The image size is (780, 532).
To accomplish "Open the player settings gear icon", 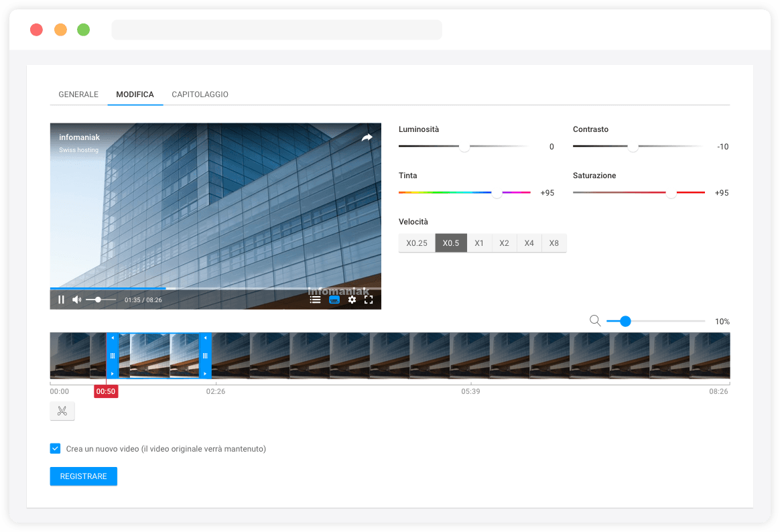I will [x=352, y=300].
